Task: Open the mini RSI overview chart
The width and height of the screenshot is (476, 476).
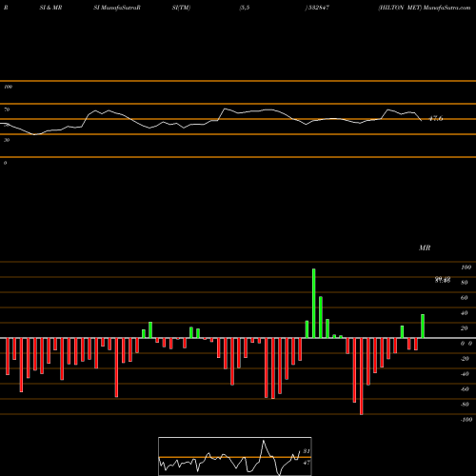Action: point(235,456)
